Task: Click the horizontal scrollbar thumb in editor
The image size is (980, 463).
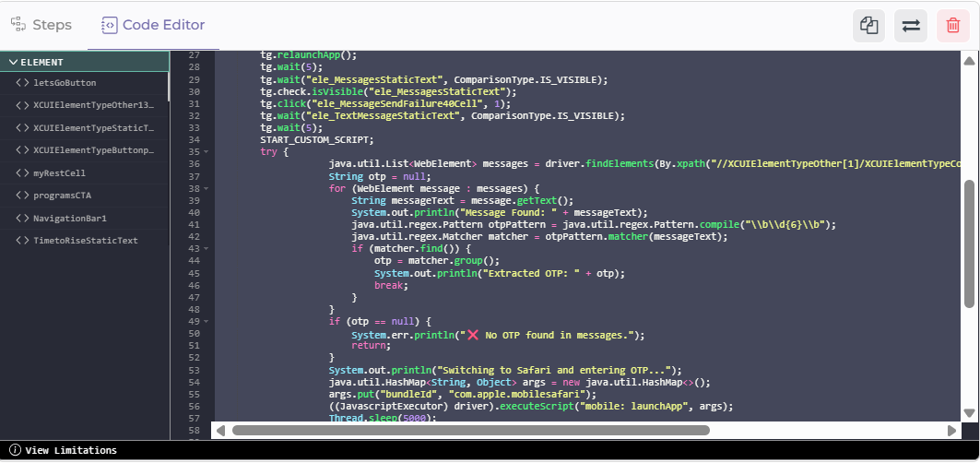Action: click(470, 430)
